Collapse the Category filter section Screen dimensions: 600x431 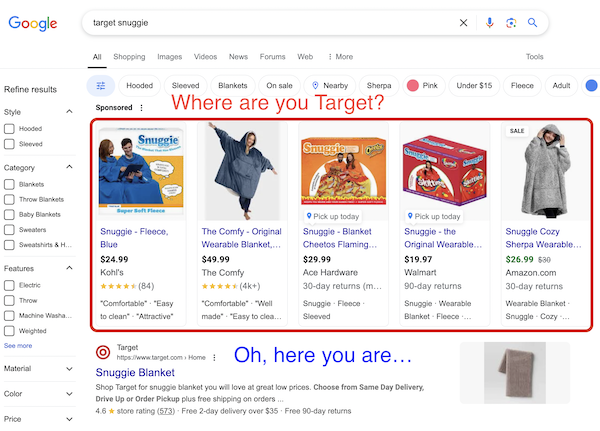point(69,167)
